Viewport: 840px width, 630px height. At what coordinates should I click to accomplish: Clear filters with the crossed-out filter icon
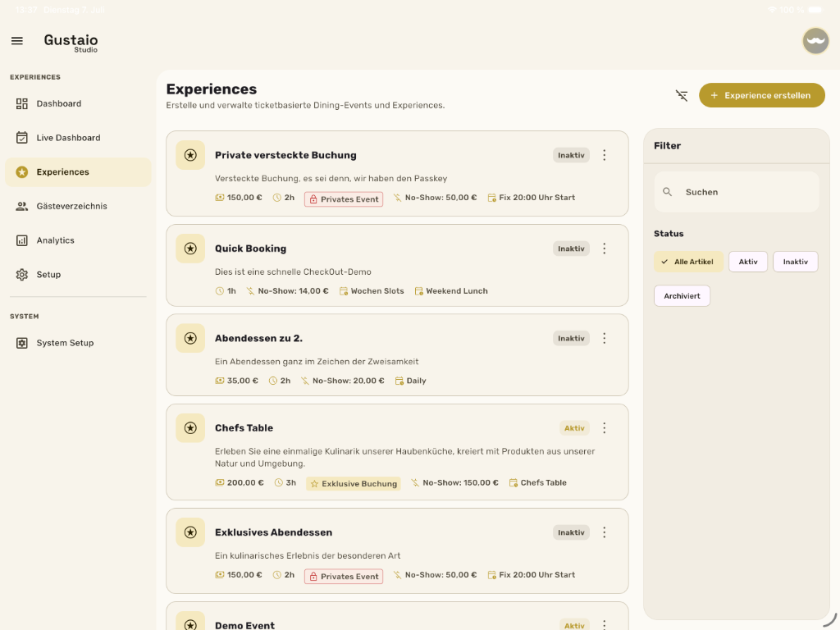682,95
